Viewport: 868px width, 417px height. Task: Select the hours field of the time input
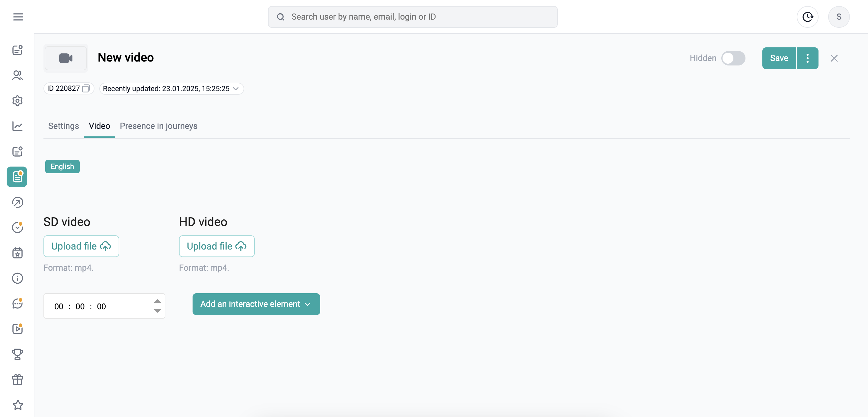(x=59, y=306)
